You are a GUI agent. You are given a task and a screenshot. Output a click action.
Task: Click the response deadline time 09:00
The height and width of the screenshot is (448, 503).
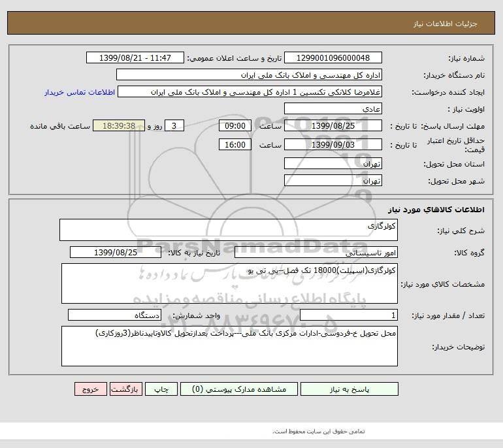point(235,125)
